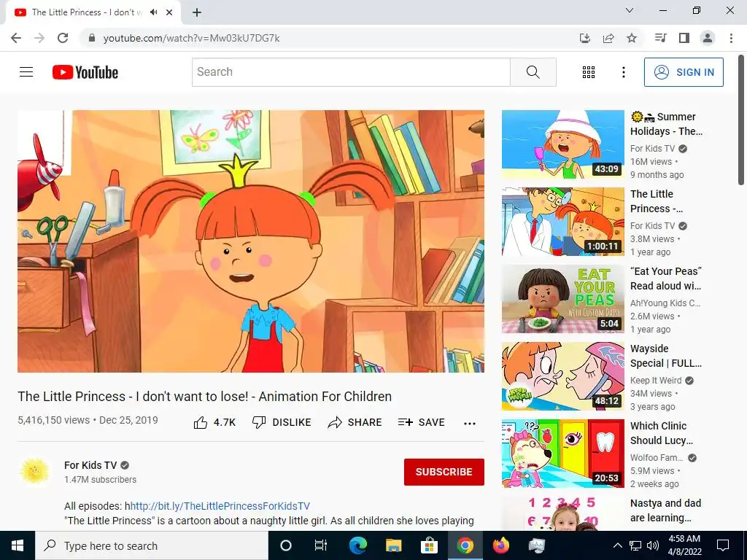Focus the YouTube Search field
Image resolution: width=747 pixels, height=560 pixels.
coord(351,72)
